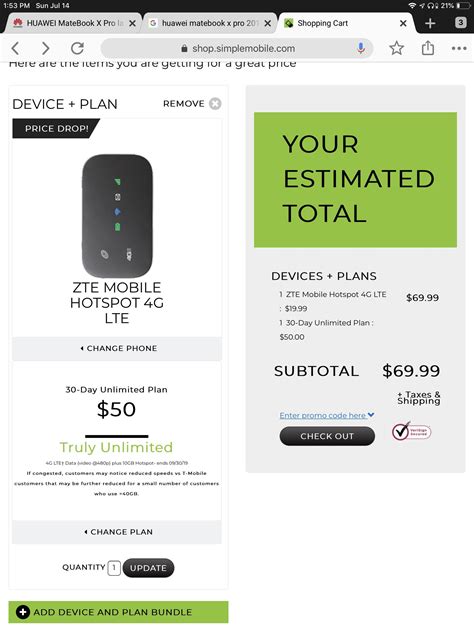Expand the Change Plan option
This screenshot has height=632, width=474.
click(x=117, y=532)
